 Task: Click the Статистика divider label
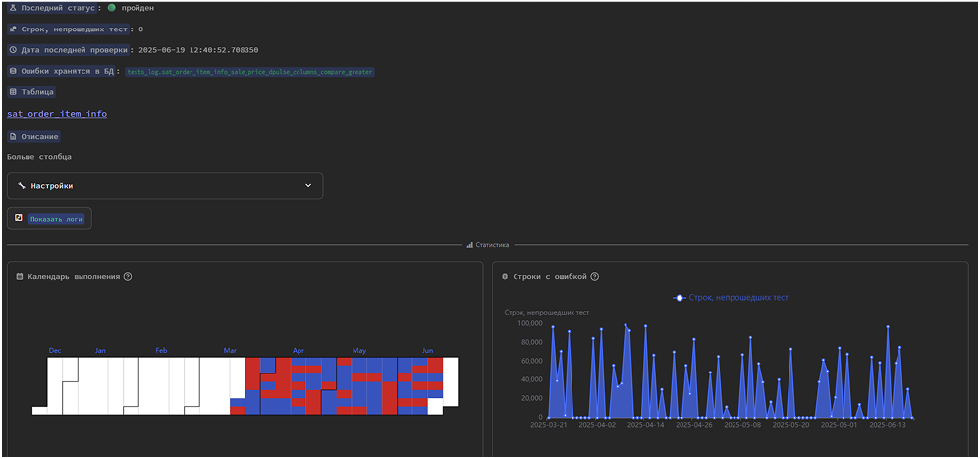click(x=488, y=245)
